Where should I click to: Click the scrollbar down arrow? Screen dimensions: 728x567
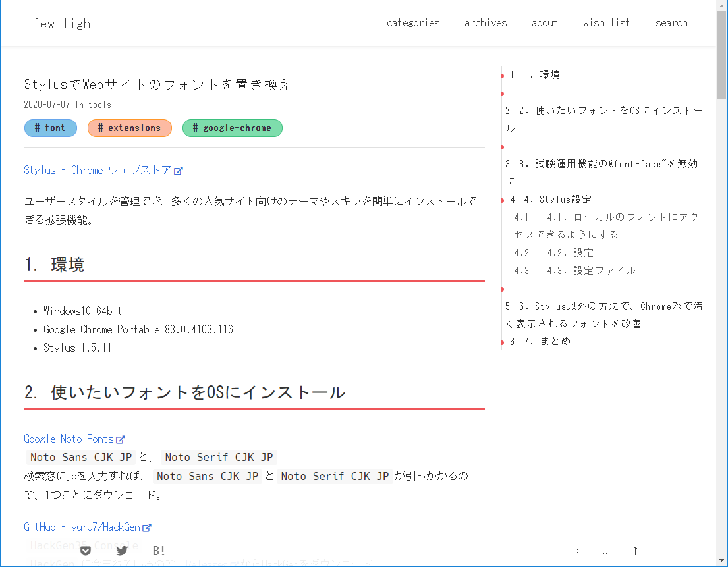(x=721, y=562)
